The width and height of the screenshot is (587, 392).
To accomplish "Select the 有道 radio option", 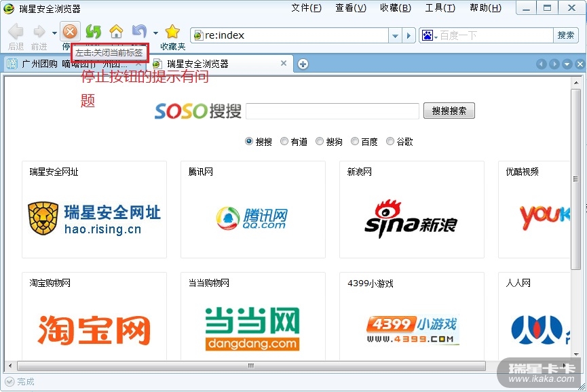I will tap(284, 141).
